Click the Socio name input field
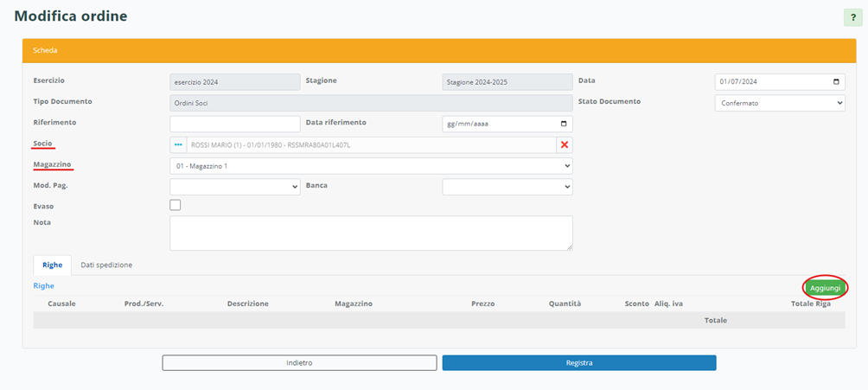 coord(371,145)
